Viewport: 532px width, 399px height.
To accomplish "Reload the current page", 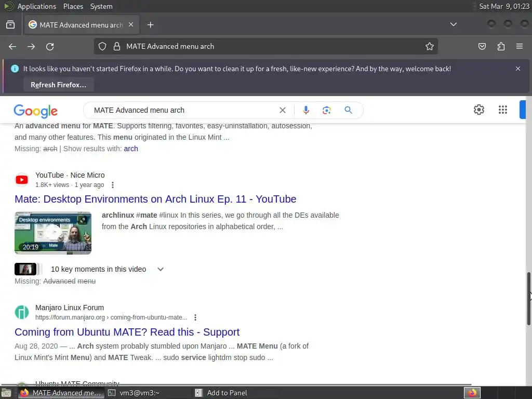I will click(x=50, y=46).
